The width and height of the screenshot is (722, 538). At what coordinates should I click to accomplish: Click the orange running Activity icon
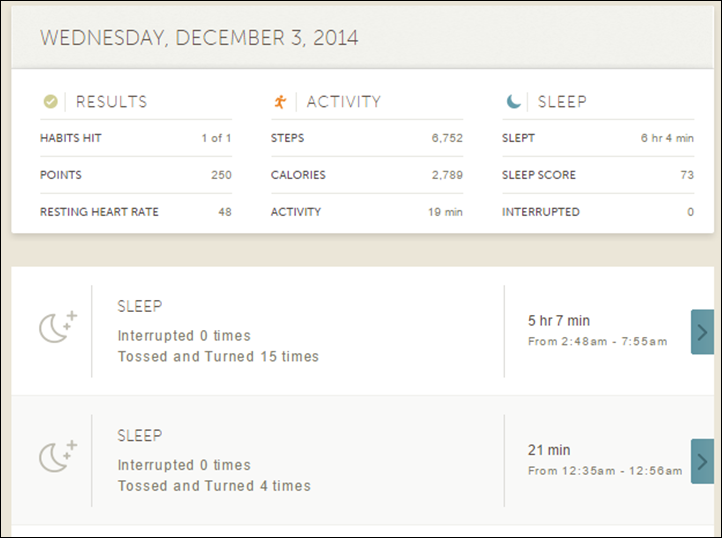coord(280,101)
